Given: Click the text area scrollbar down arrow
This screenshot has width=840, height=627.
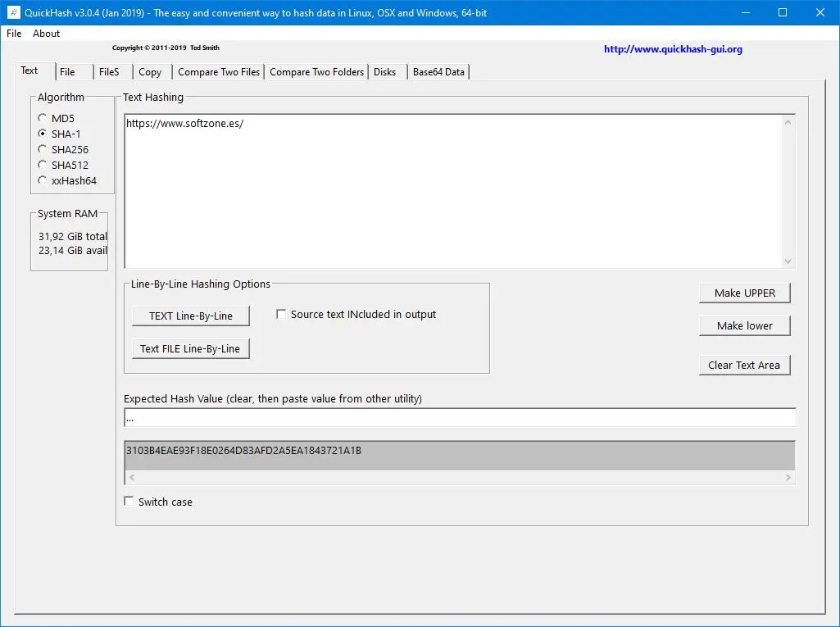Looking at the screenshot, I should [788, 261].
